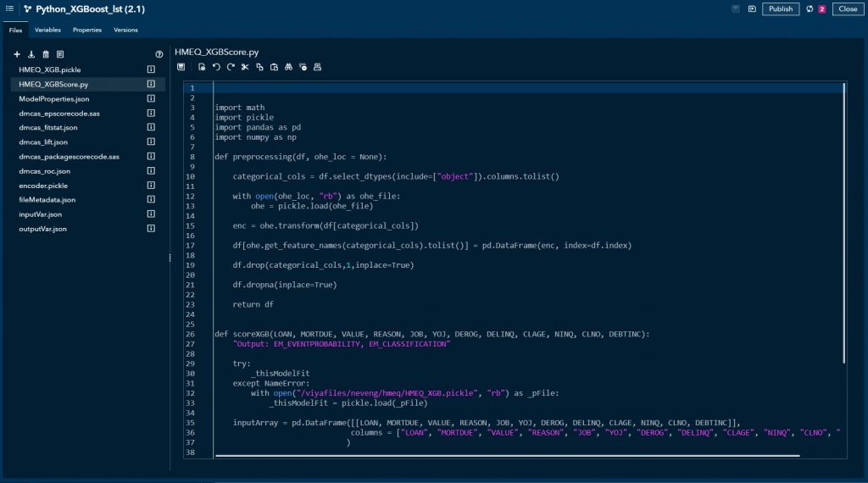Save the HMEQ_XGBScore.py code in the editor
Viewport: 868px width, 483px height.
pyautogui.click(x=181, y=67)
